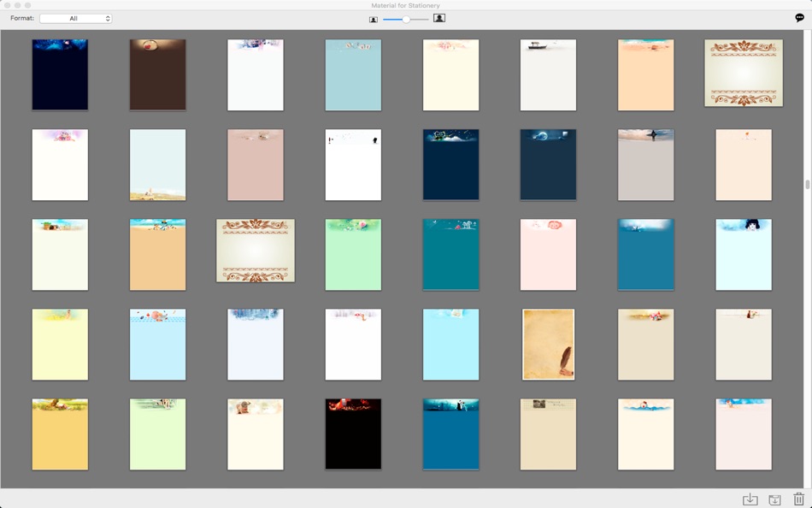Screen dimensions: 812x508
Task: Select the dark starry night stationery
Action: pyautogui.click(x=60, y=74)
